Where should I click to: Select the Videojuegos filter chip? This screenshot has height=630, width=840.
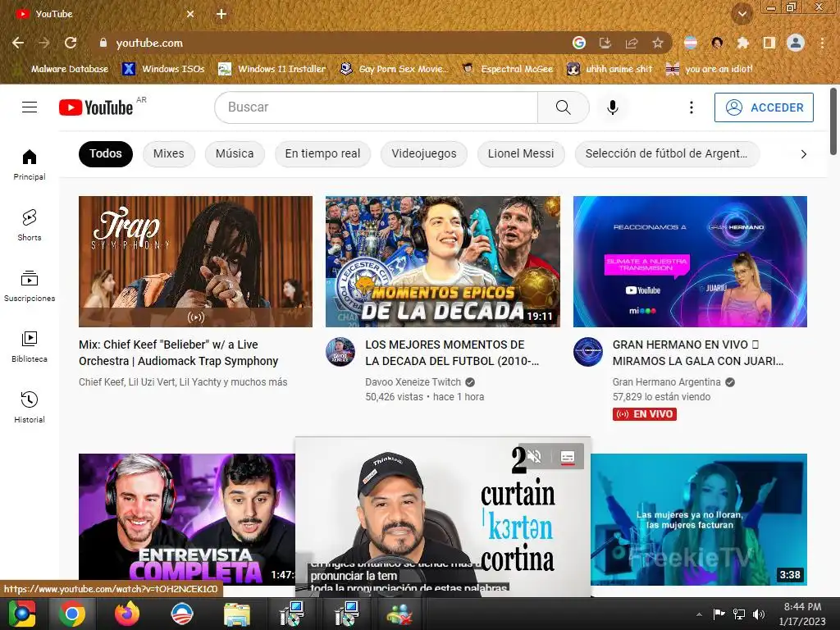[424, 153]
